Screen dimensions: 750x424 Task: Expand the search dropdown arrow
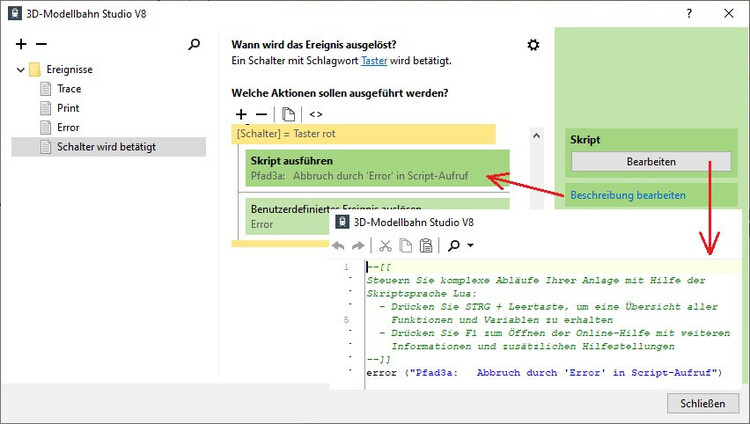[x=471, y=245]
